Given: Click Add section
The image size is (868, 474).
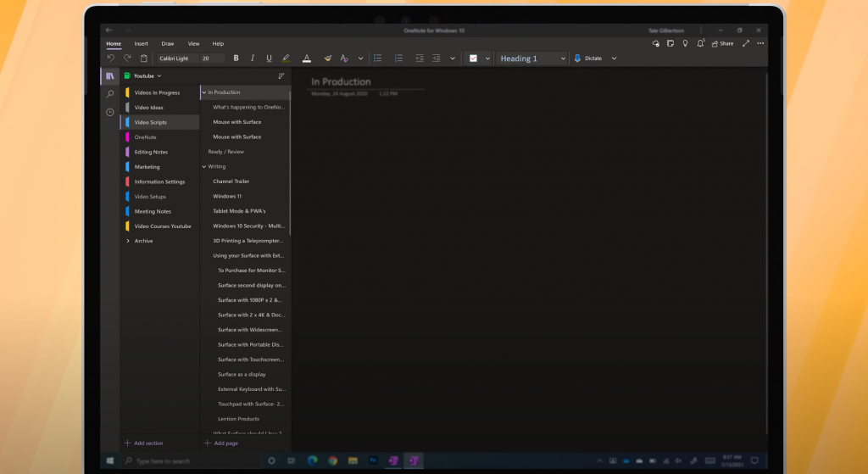Looking at the screenshot, I should (x=144, y=443).
